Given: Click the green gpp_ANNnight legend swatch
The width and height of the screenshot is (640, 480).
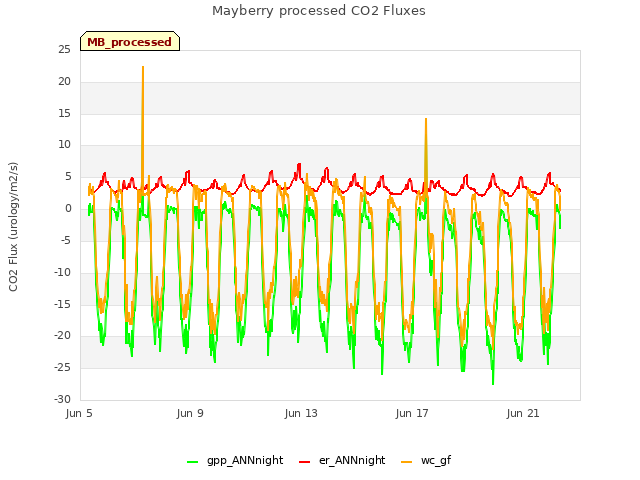Looking at the screenshot, I should point(192,462).
